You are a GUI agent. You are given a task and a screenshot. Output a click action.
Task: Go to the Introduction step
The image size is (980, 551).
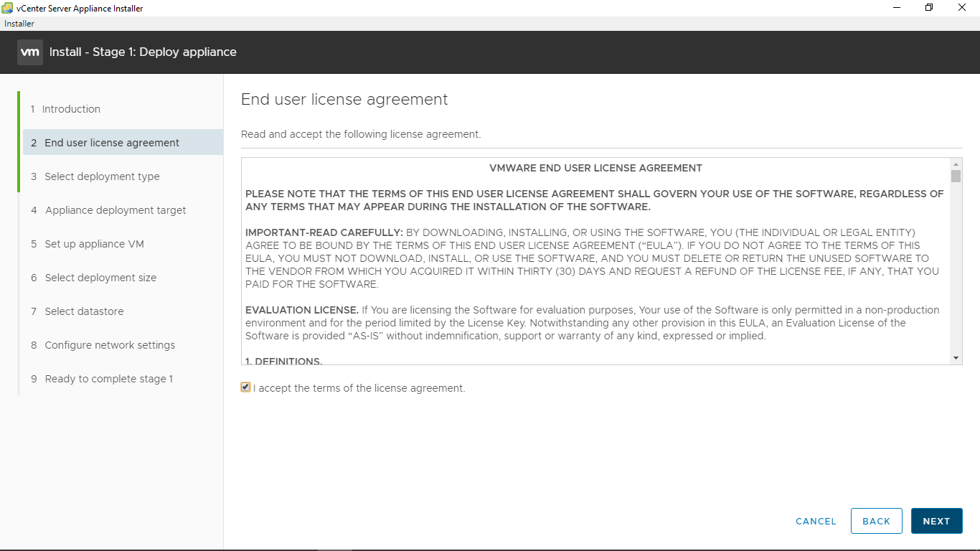coord(71,109)
